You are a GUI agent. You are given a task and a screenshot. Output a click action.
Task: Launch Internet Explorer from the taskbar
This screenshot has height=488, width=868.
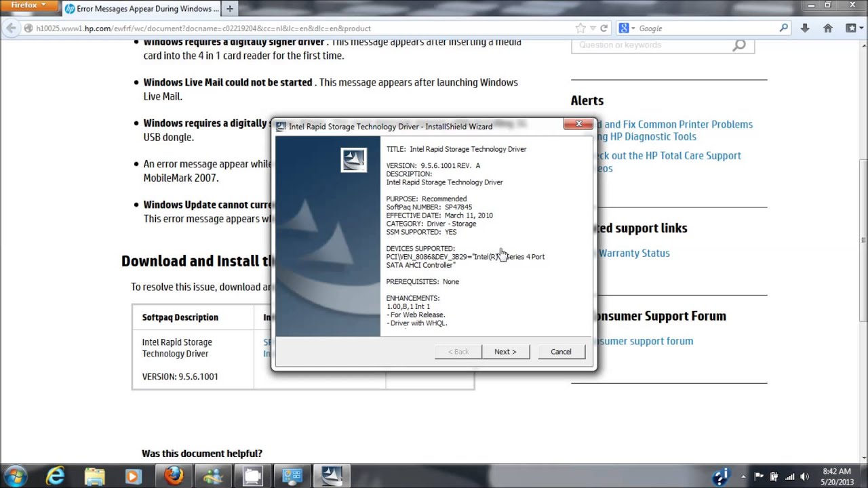[x=56, y=476]
